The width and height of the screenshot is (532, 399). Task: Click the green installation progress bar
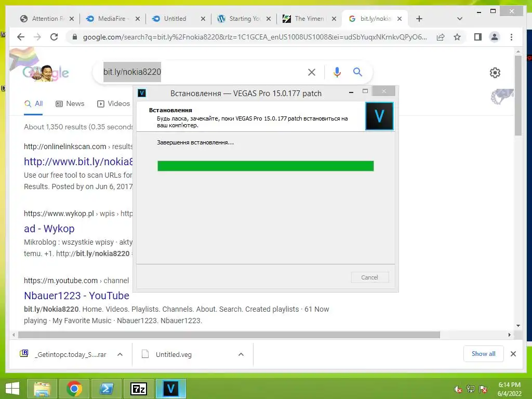click(265, 166)
